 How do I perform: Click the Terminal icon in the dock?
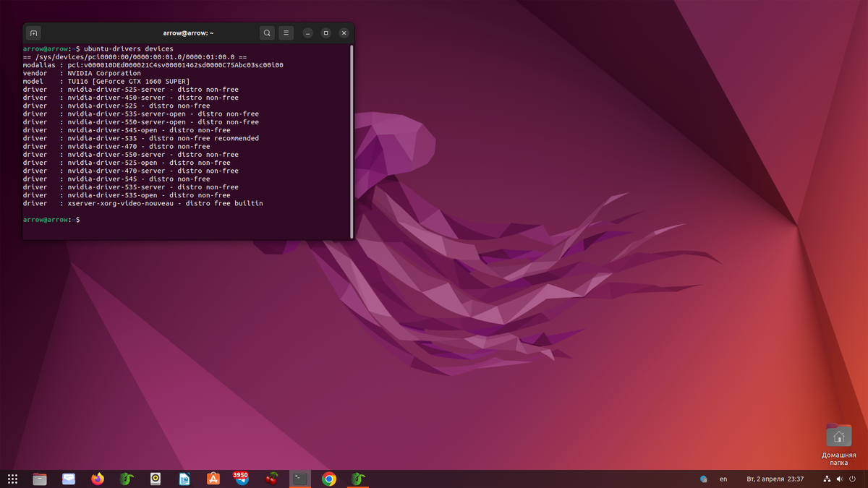300,479
